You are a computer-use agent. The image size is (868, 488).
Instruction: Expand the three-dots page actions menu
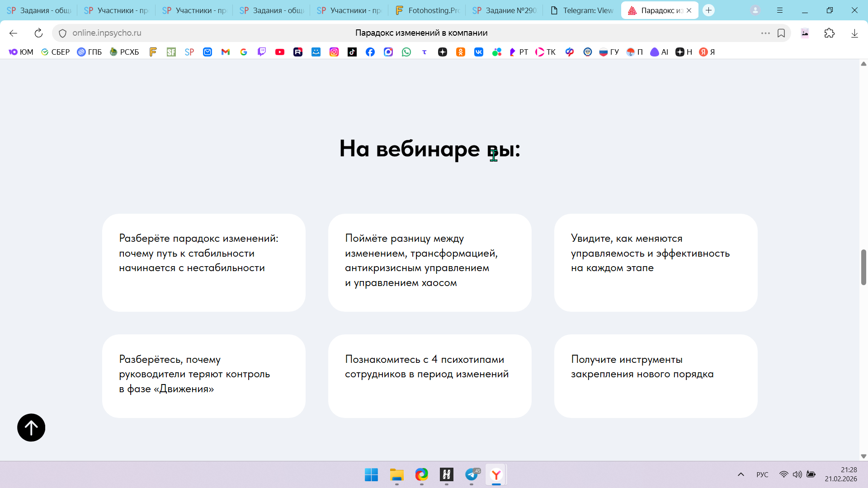pyautogui.click(x=765, y=33)
